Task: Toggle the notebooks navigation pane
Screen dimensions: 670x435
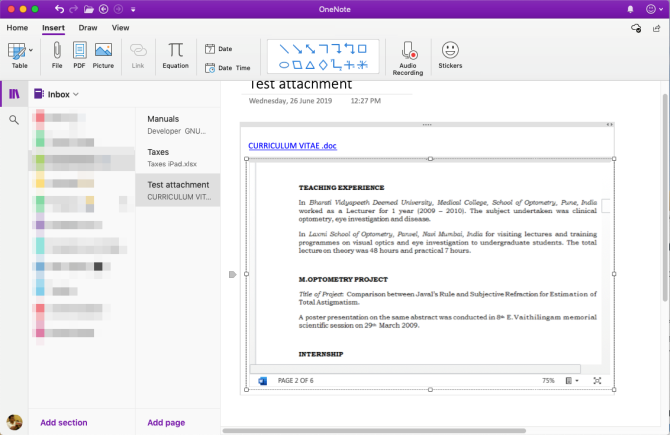Action: coord(14,94)
